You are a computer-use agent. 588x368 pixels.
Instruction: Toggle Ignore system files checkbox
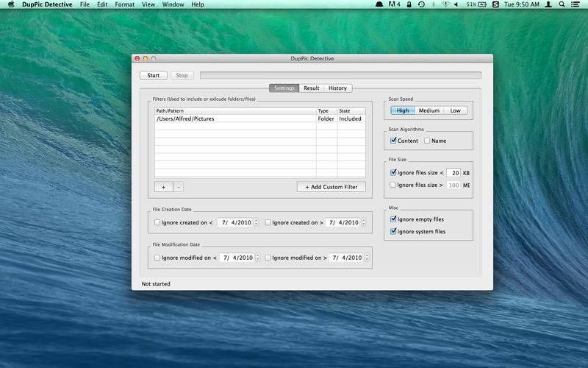(x=393, y=231)
